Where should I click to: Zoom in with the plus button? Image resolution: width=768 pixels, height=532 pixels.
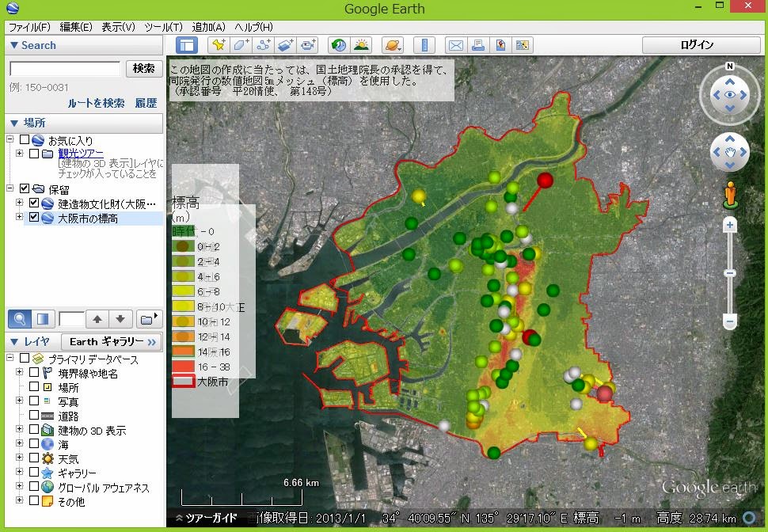730,225
